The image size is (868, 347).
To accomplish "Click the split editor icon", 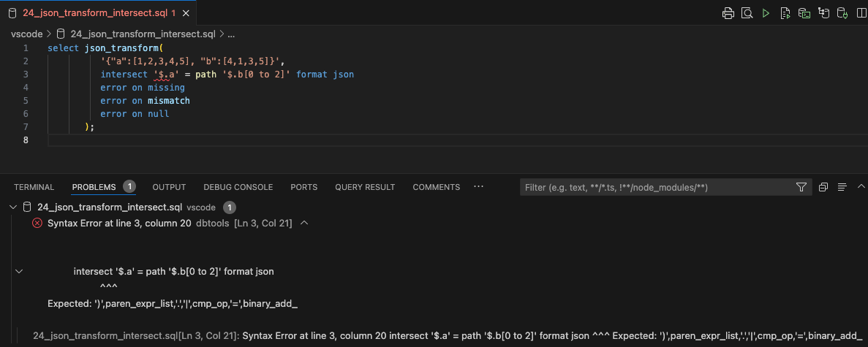I will tap(860, 13).
